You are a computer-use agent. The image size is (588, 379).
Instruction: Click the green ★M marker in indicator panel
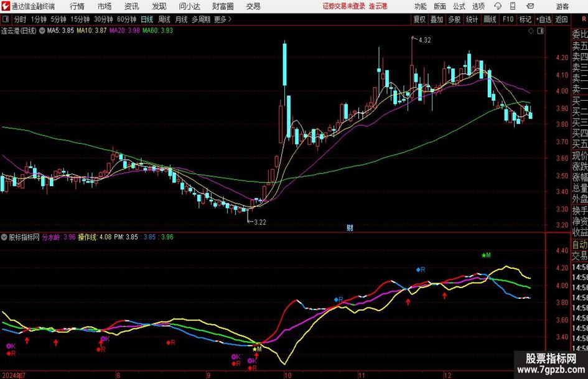(x=486, y=255)
